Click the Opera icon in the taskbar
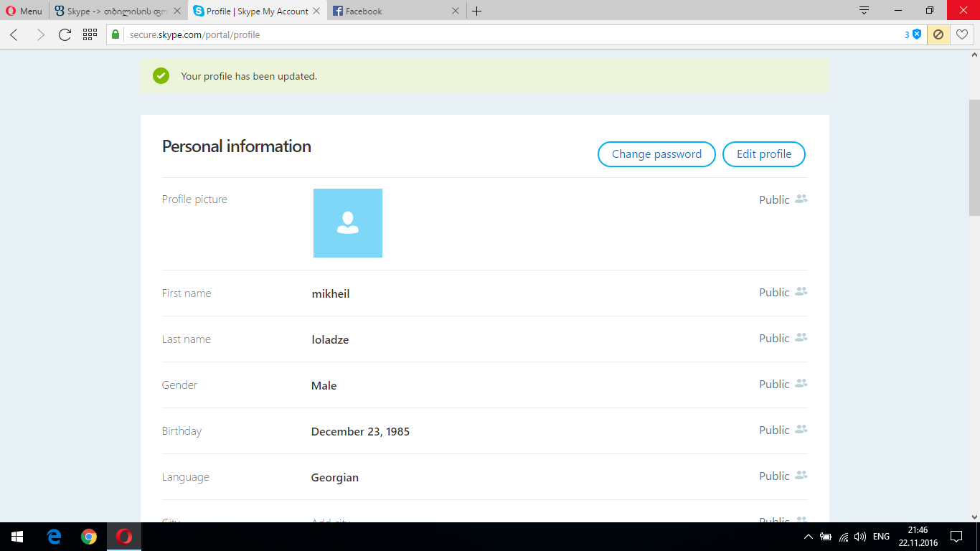 pyautogui.click(x=124, y=537)
